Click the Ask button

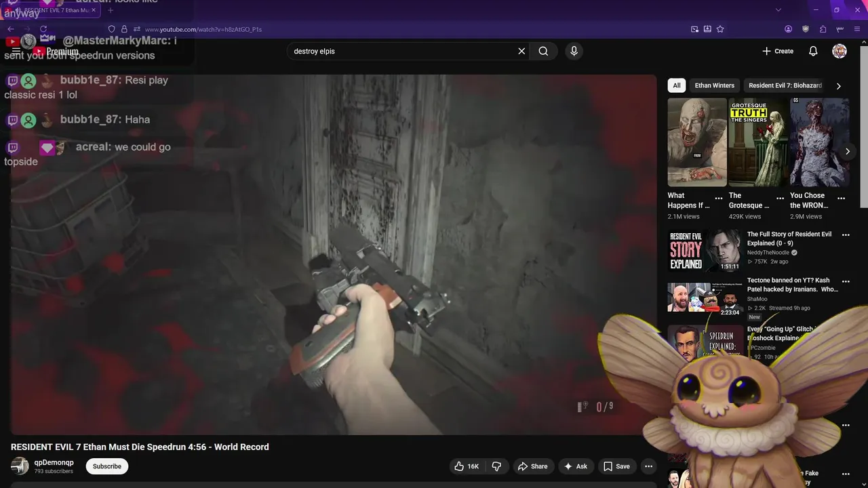(575, 466)
